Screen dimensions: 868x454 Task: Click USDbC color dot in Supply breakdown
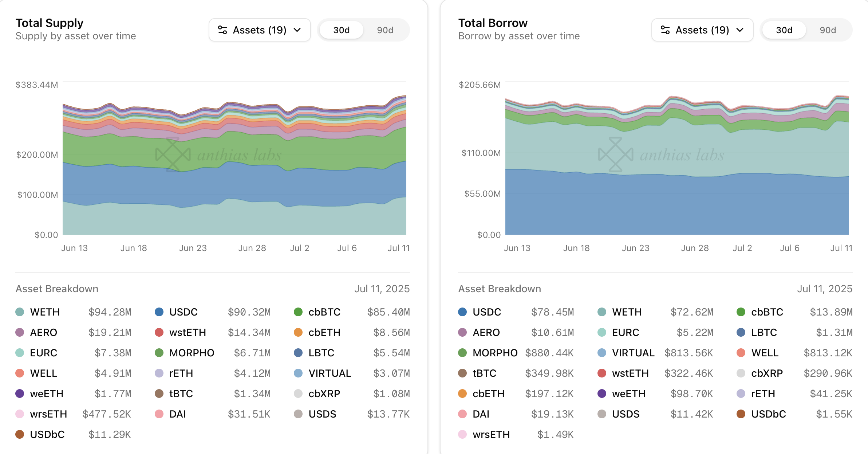pos(20,434)
